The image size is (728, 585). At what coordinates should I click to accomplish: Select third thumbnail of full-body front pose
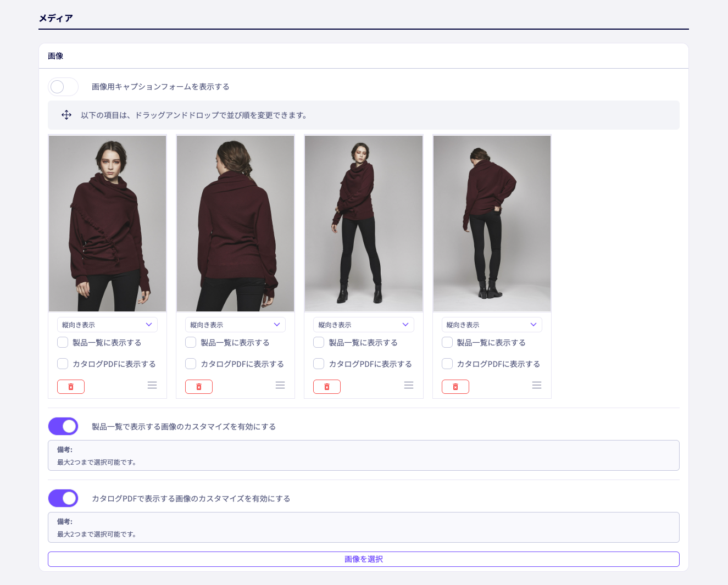coord(364,224)
